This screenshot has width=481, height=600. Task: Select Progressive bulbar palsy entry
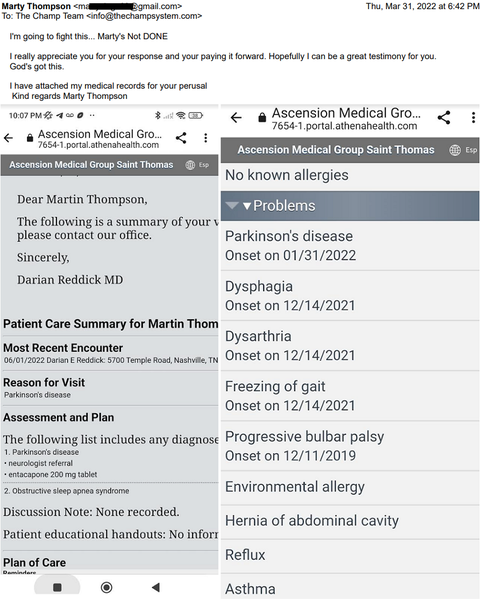point(350,446)
